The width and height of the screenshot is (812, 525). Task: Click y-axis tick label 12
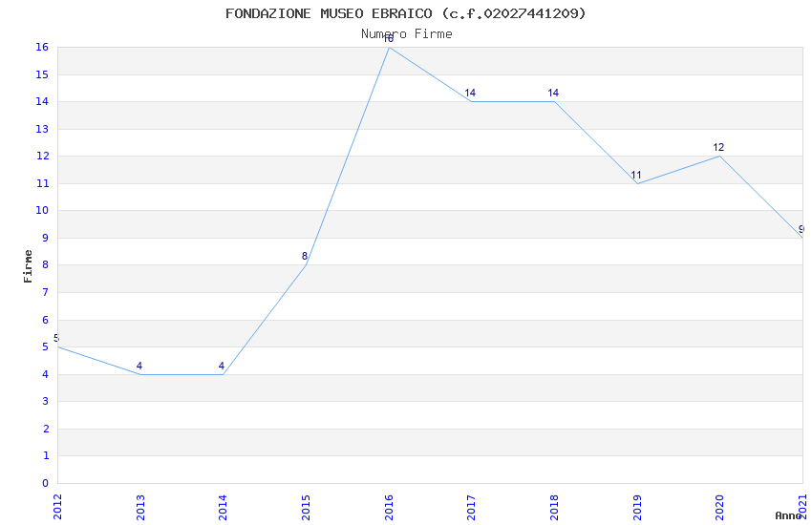coord(42,157)
